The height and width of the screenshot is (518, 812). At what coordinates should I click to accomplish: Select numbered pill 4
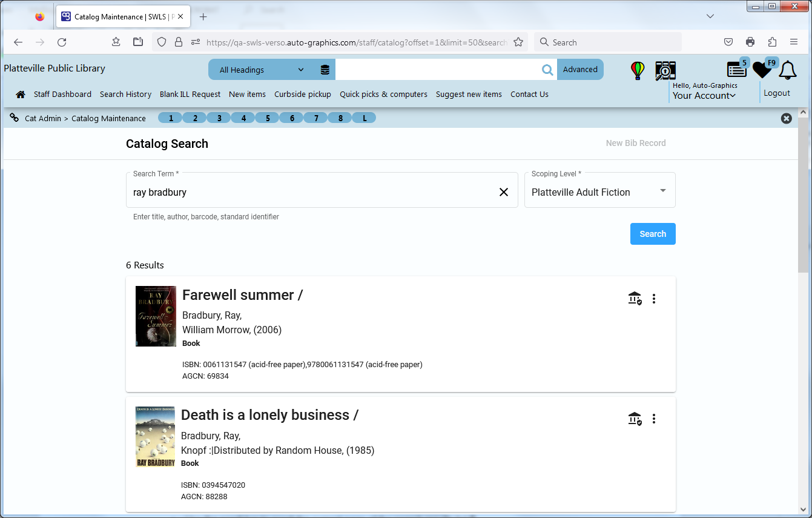pyautogui.click(x=243, y=118)
